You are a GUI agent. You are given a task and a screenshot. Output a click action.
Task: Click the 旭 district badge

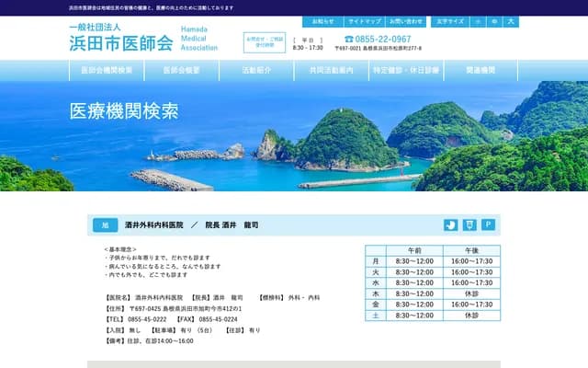[105, 224]
